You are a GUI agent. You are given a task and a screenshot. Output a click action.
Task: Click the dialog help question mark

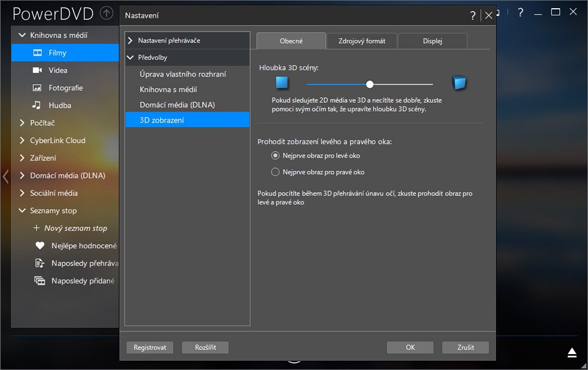coord(473,16)
